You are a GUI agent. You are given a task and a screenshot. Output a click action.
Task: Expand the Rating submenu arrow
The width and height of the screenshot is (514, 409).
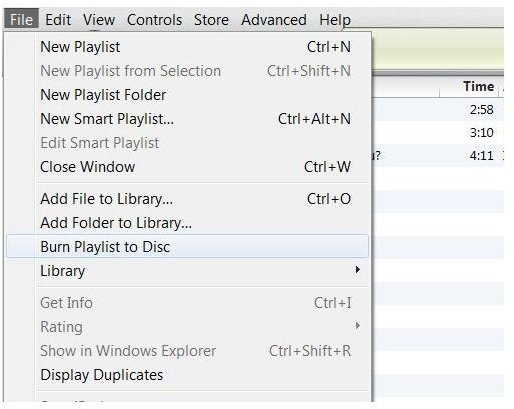pos(358,325)
